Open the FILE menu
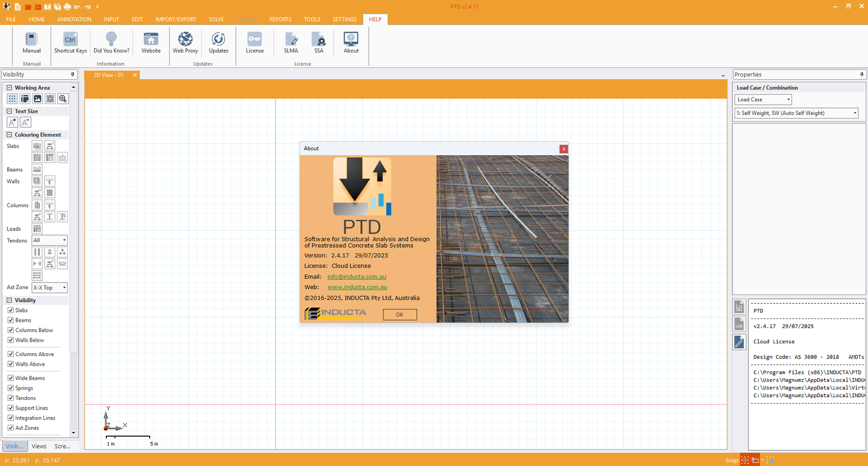Viewport: 868px width, 466px height. click(x=11, y=19)
